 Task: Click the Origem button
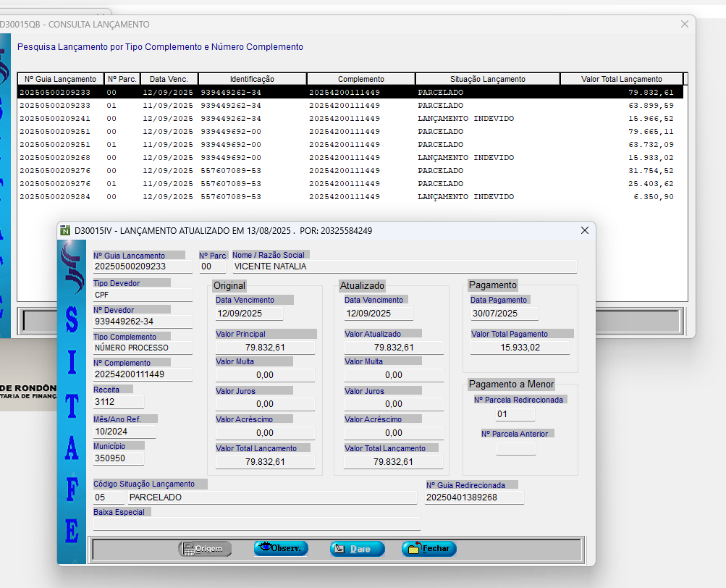coord(205,549)
